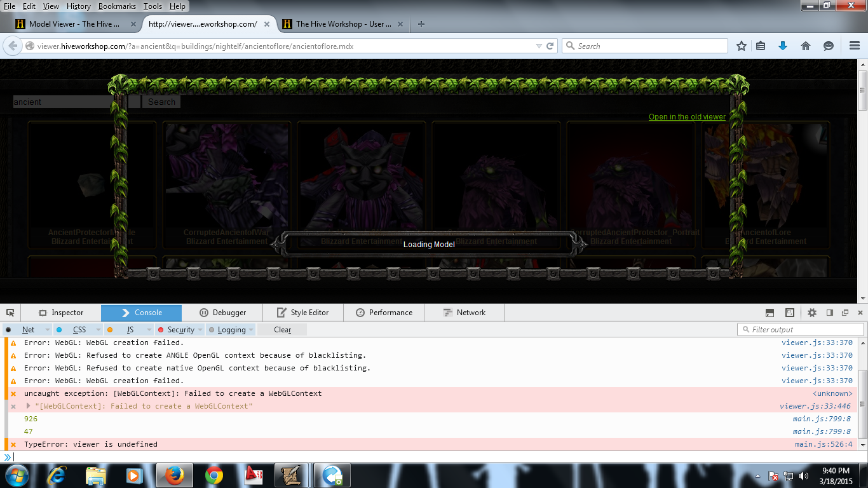Go to the Firefox home icon
The width and height of the screenshot is (868, 488).
pos(806,46)
